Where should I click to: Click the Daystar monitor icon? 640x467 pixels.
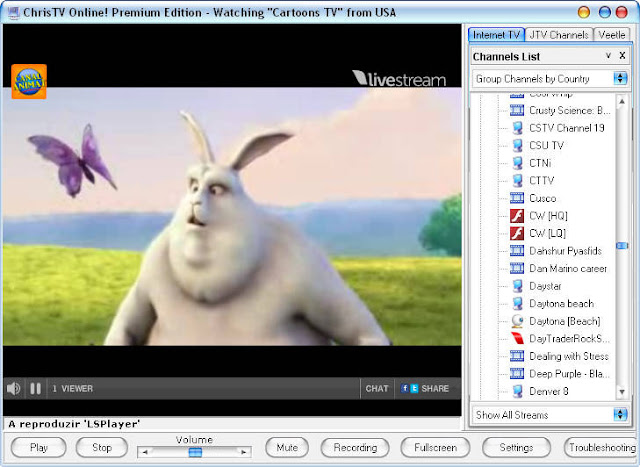click(517, 286)
